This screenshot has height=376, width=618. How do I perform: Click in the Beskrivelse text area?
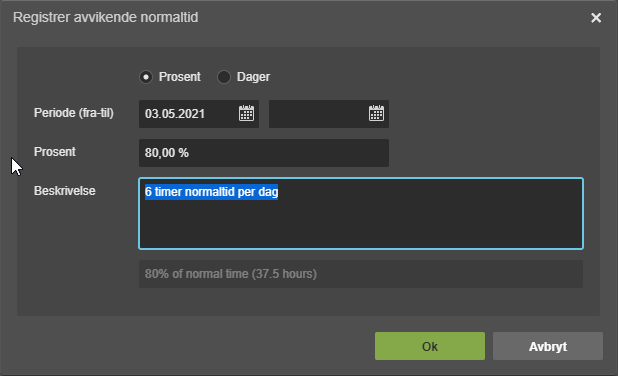point(361,214)
